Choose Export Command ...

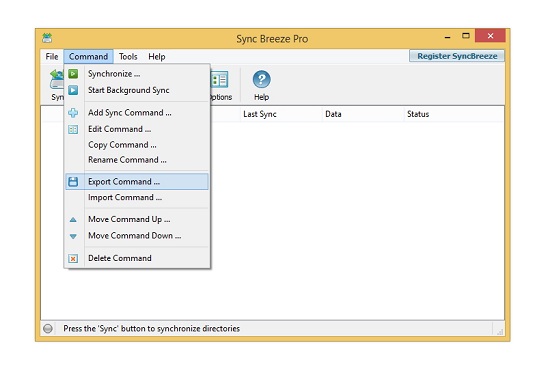[x=137, y=182]
